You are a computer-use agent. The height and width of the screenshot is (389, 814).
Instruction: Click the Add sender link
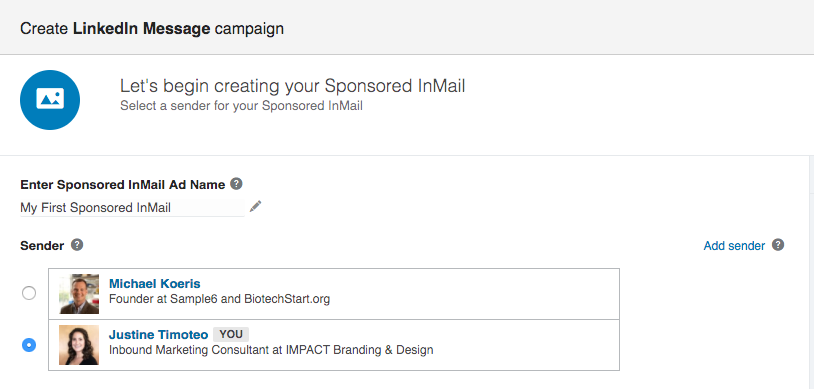tap(734, 246)
